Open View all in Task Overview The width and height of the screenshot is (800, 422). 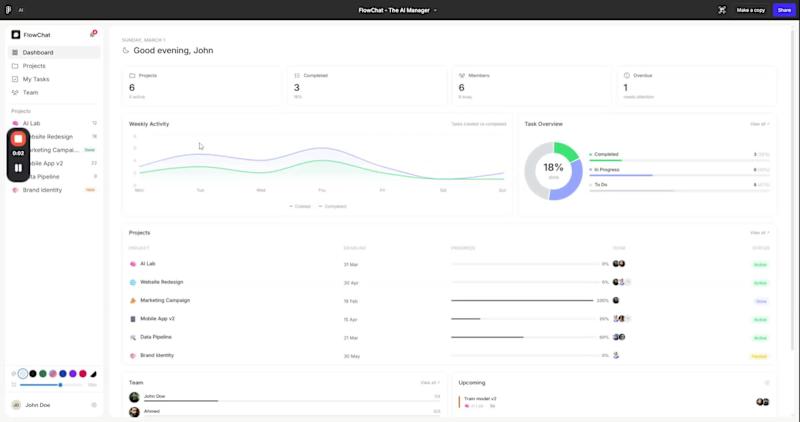pyautogui.click(x=759, y=124)
